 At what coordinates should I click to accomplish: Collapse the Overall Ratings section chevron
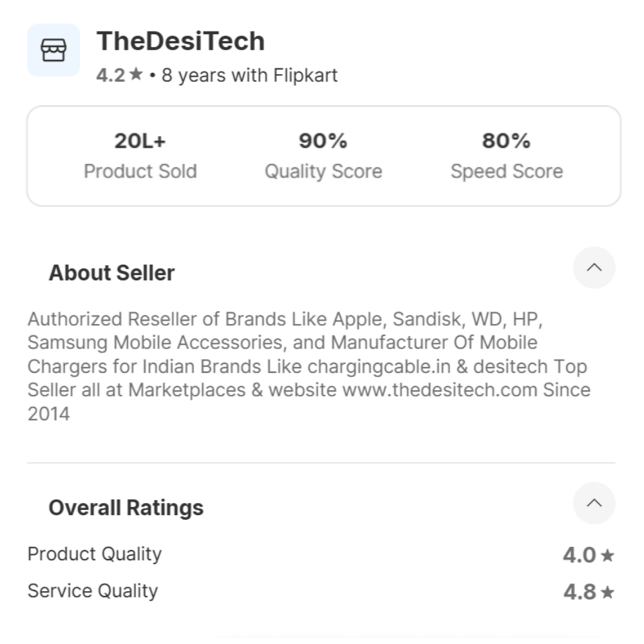594,503
